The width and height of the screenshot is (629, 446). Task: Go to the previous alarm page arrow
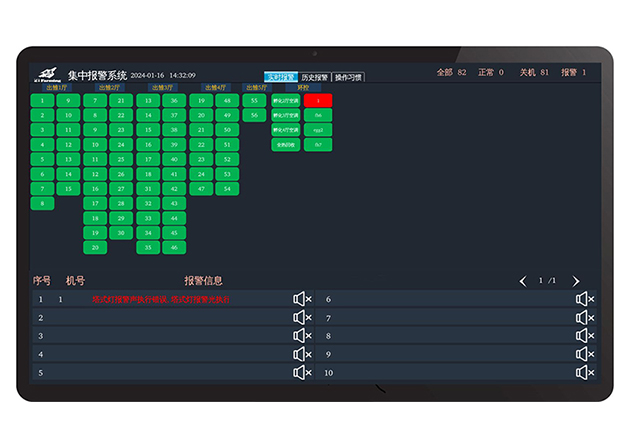pyautogui.click(x=523, y=281)
